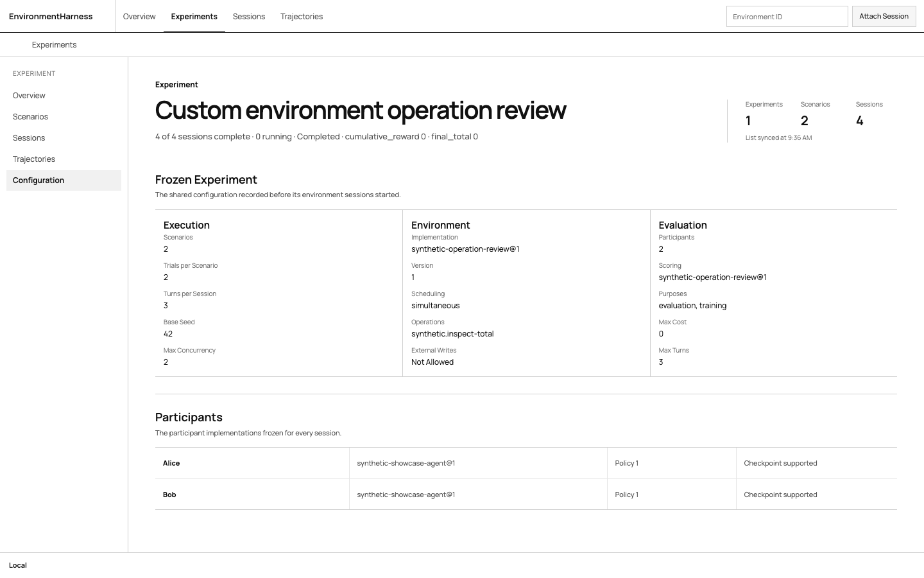924x578 pixels.
Task: Click the Scenarios count in header stats
Action: pyautogui.click(x=805, y=121)
